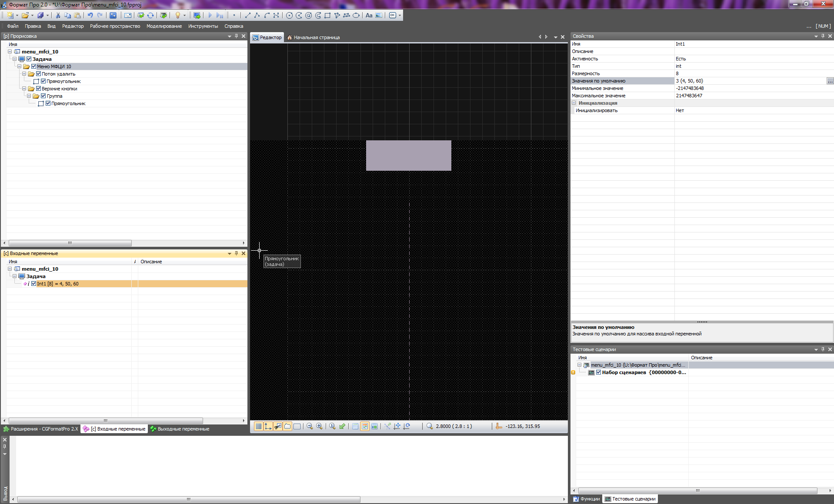Uncheck the Int1 [8] variable checkbox
The height and width of the screenshot is (504, 834).
click(x=33, y=284)
